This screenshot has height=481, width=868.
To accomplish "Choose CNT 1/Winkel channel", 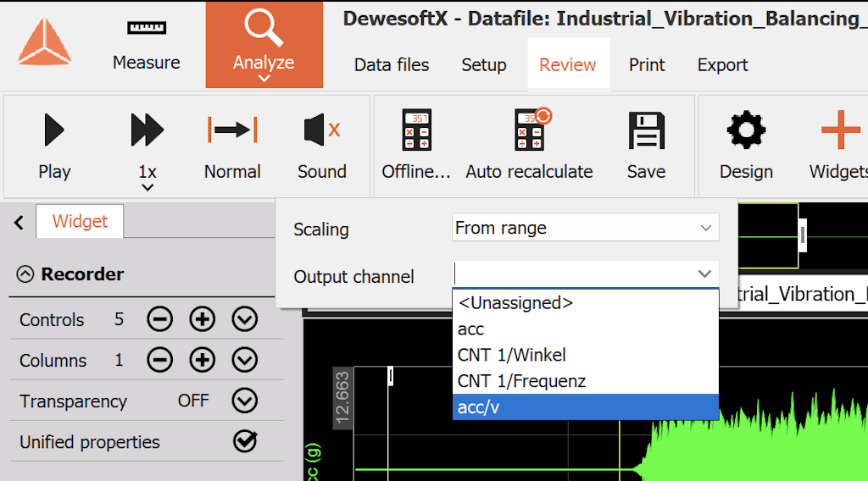I will (x=585, y=355).
